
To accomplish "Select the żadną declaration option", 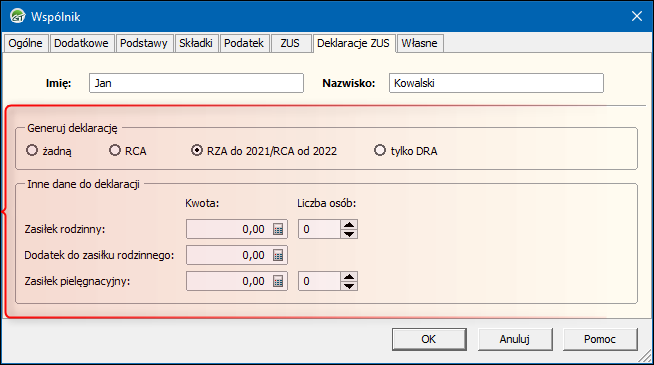I will (x=32, y=150).
